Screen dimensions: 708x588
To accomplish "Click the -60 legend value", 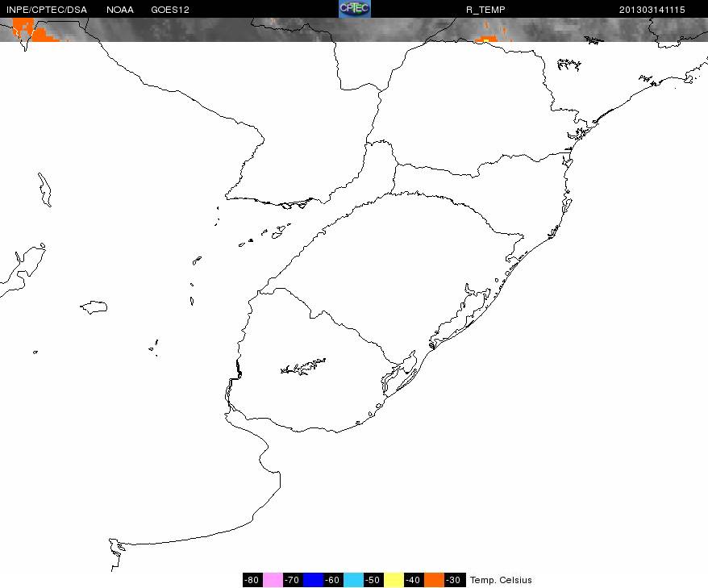I will click(x=333, y=580).
